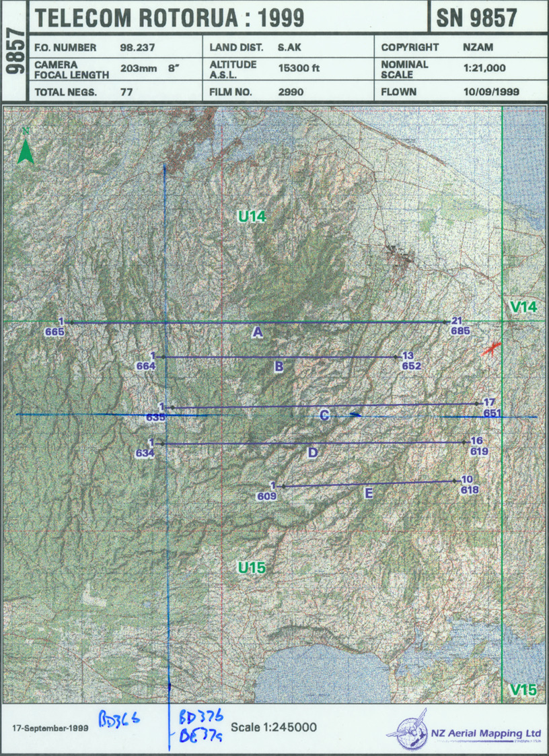This screenshot has height=756, width=549.
Task: Click negative number 635 on run C
Action: pos(155,417)
